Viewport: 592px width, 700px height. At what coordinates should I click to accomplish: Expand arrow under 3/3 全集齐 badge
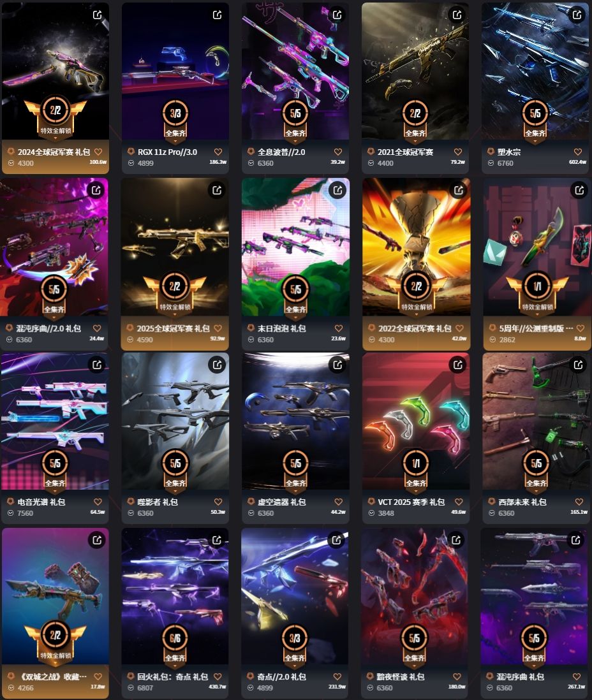click(x=175, y=142)
